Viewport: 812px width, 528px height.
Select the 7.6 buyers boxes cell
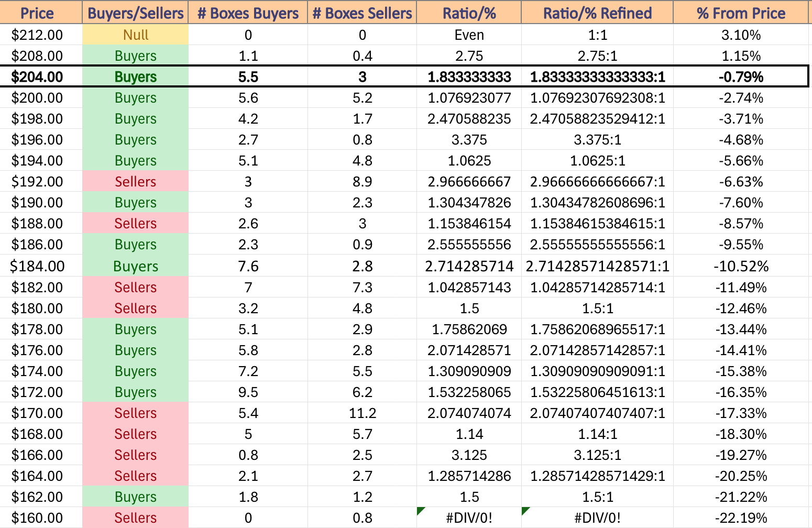pos(248,266)
